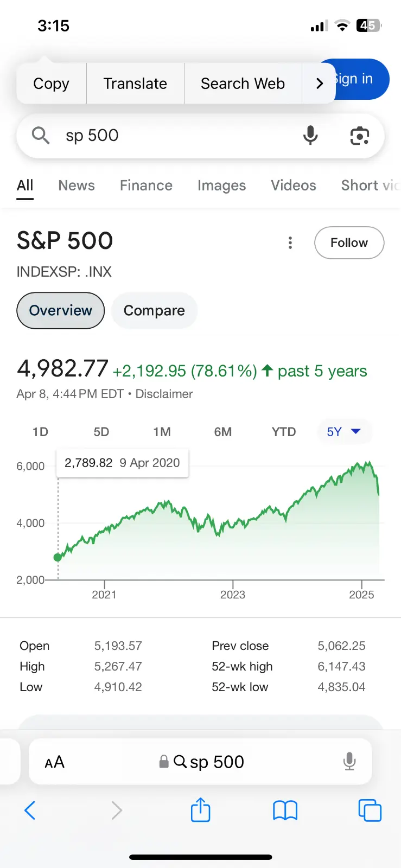Viewport: 401px width, 868px height.
Task: Select the 9 Apr 2020 chart data point
Action: 58,557
